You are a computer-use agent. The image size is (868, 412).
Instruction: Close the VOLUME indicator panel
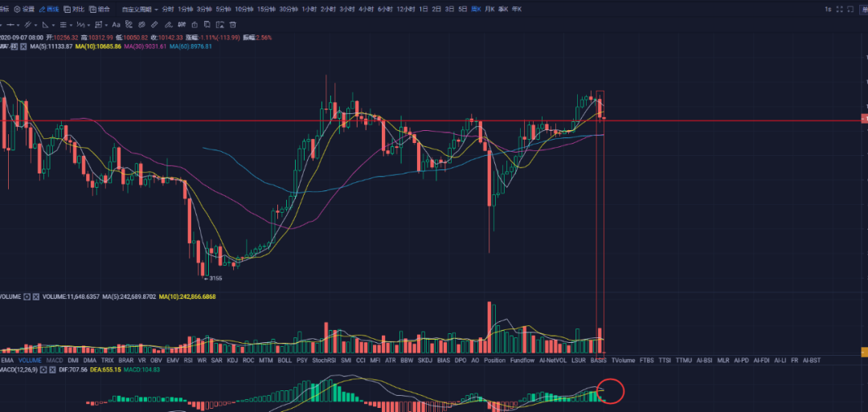(x=35, y=297)
